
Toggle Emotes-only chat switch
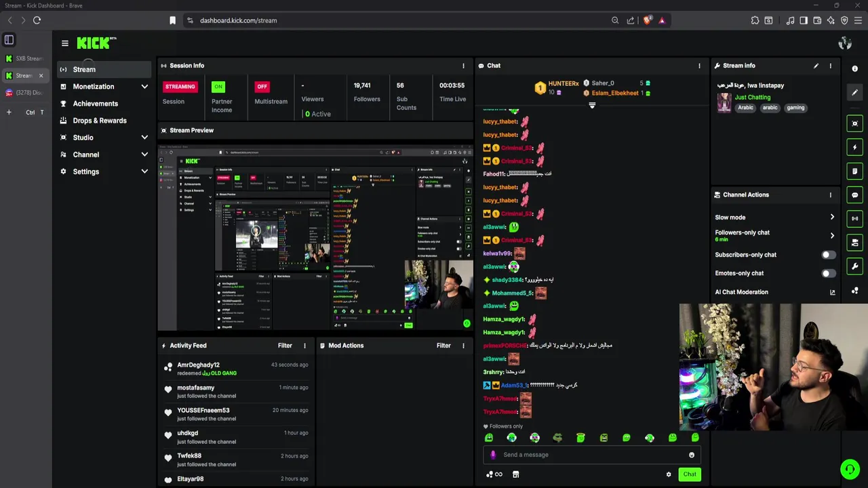coord(829,273)
